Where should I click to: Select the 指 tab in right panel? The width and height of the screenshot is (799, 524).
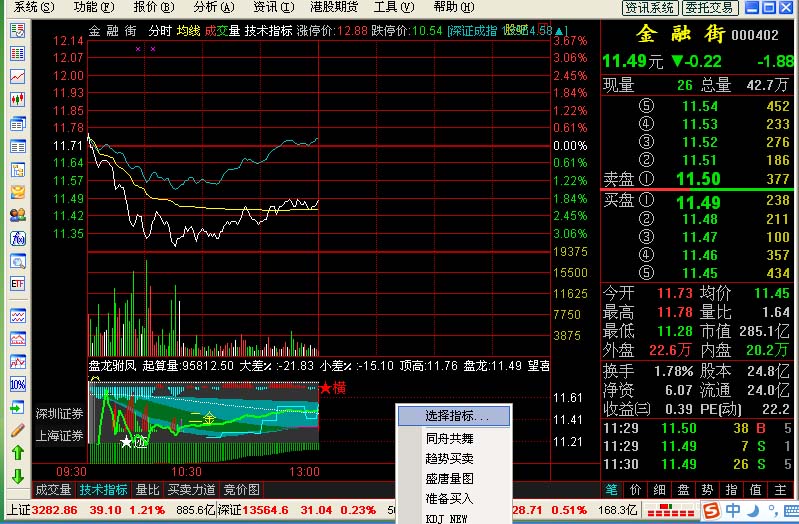732,490
